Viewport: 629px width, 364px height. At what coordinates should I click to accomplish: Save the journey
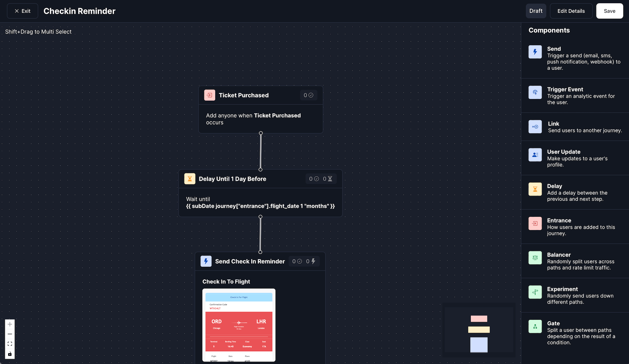point(609,11)
